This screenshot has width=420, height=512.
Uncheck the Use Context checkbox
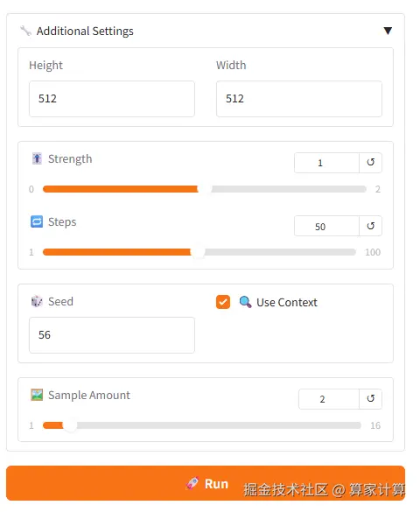(x=223, y=302)
